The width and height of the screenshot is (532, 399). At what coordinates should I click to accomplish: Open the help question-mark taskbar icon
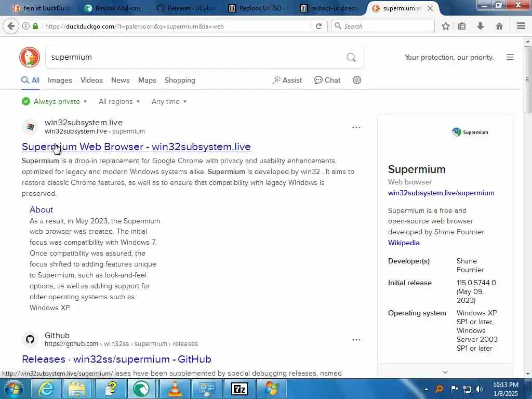point(110,389)
